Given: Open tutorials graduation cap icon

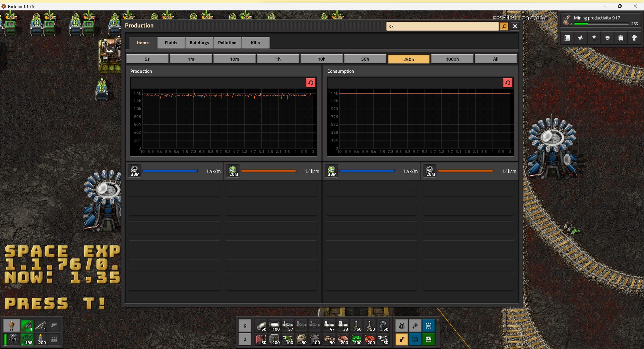Looking at the screenshot, I should [607, 38].
